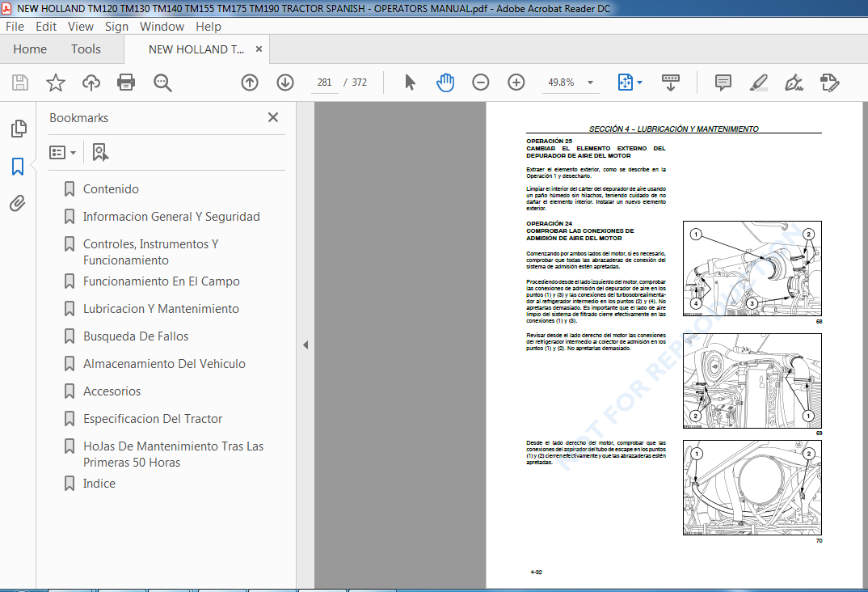868x592 pixels.
Task: Print the document with printer icon
Action: click(126, 82)
